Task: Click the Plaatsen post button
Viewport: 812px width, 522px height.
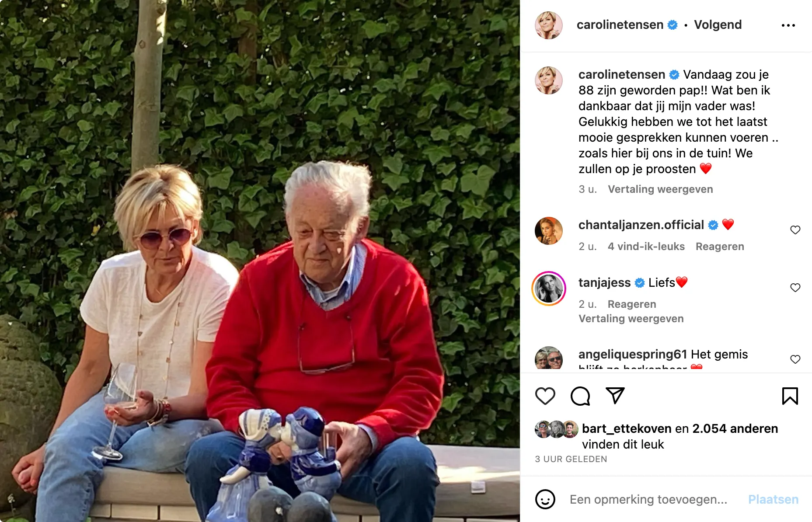Action: (773, 499)
